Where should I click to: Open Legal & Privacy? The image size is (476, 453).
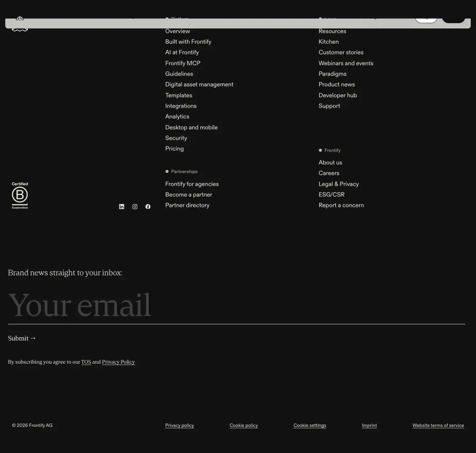click(x=339, y=184)
